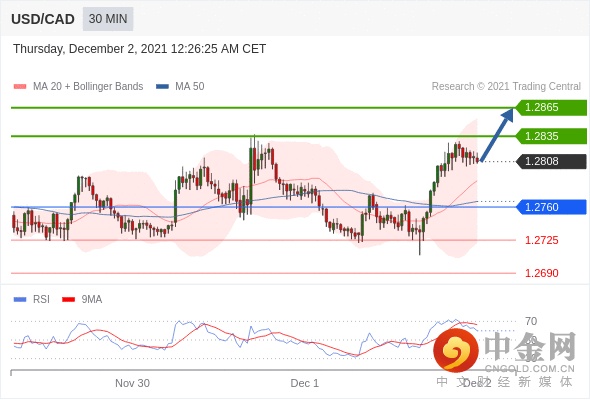This screenshot has width=590, height=400.
Task: Click the blue upward forecast arrow
Action: 497,135
